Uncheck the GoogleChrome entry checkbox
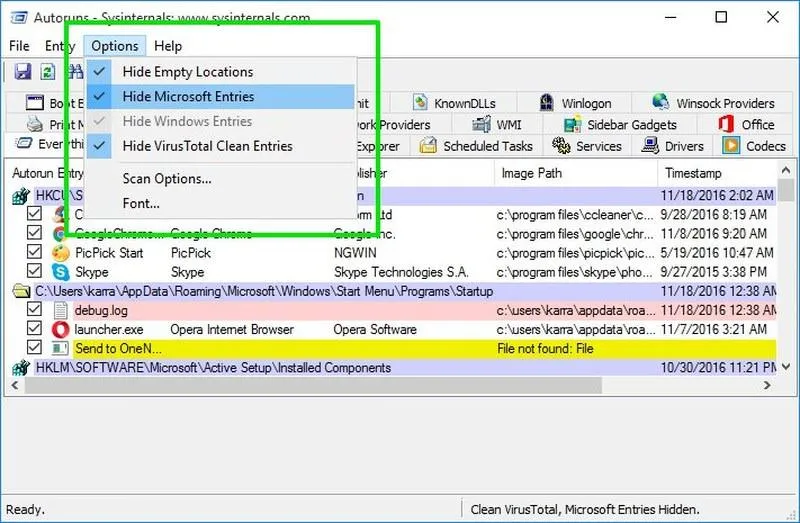800x523 pixels. [34, 233]
